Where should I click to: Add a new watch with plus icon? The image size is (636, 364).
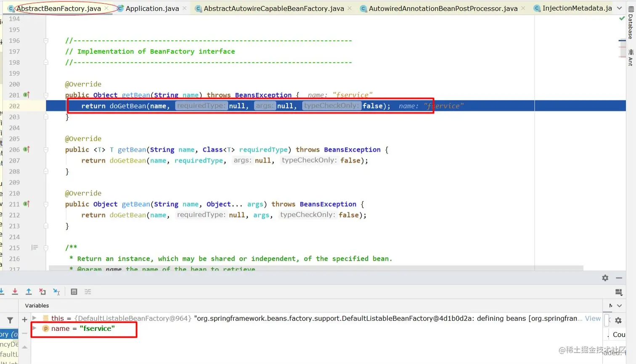[x=24, y=320]
